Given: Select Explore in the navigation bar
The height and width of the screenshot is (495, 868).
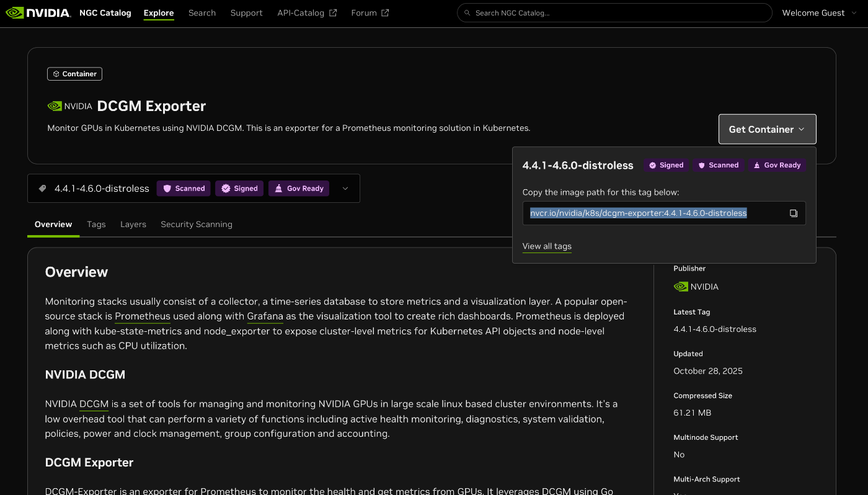Looking at the screenshot, I should pos(158,12).
